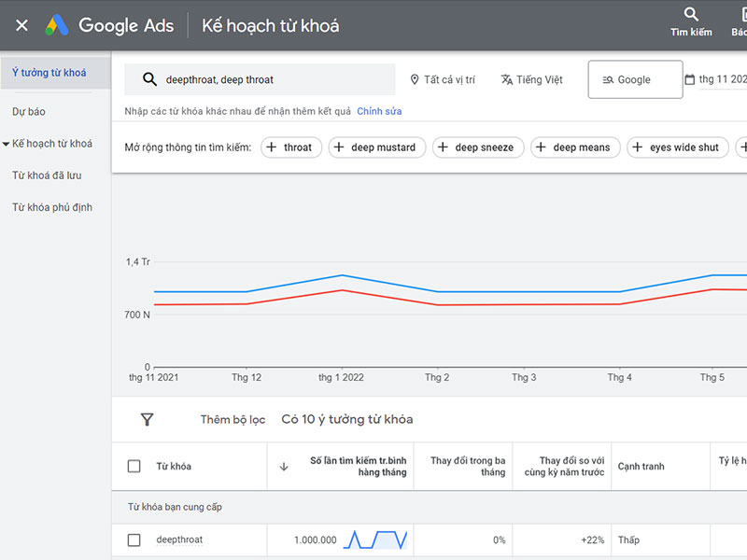This screenshot has height=560, width=747.
Task: Click the keyword search input field
Action: pos(271,80)
